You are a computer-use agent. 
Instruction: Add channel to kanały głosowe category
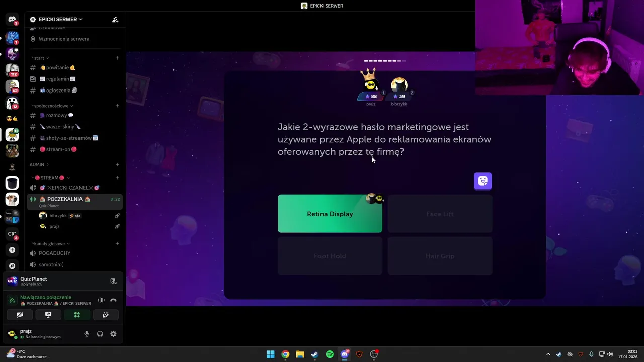[117, 244]
